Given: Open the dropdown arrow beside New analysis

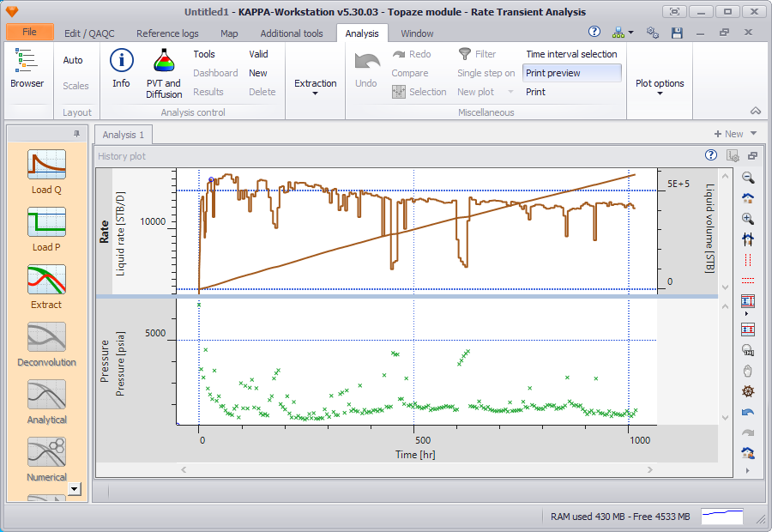Looking at the screenshot, I should coord(753,134).
